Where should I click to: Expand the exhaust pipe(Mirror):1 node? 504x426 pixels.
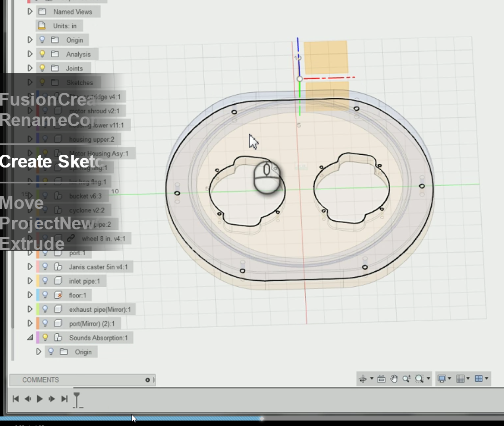pos(30,309)
